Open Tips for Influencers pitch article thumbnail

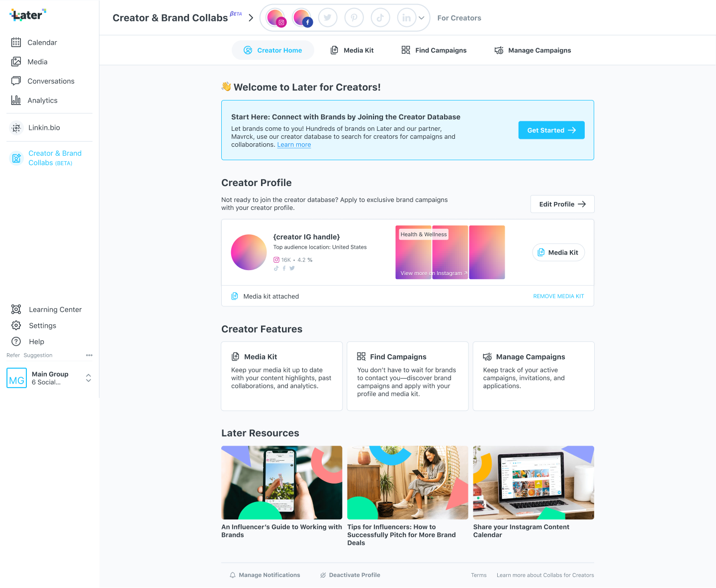(408, 483)
